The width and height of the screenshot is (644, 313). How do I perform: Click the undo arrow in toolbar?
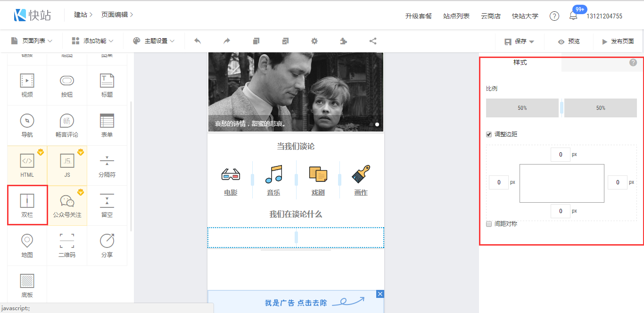click(x=198, y=41)
